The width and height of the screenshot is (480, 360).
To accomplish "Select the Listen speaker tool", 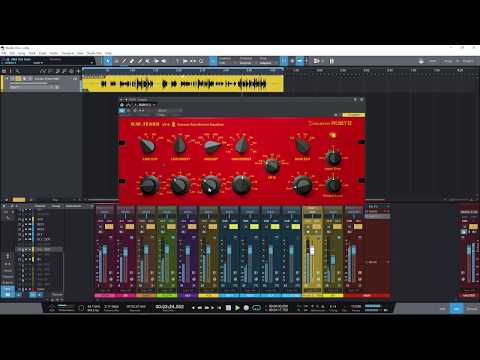I will tap(164, 61).
